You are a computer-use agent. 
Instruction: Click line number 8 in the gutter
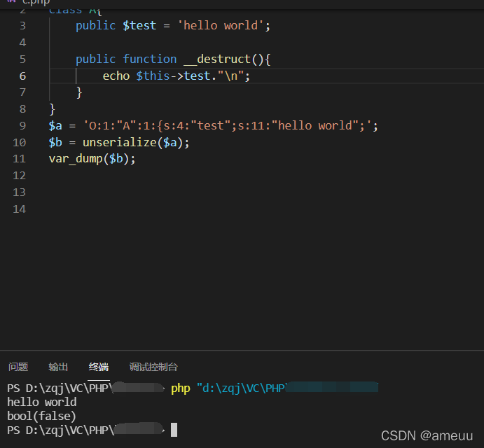pyautogui.click(x=22, y=109)
